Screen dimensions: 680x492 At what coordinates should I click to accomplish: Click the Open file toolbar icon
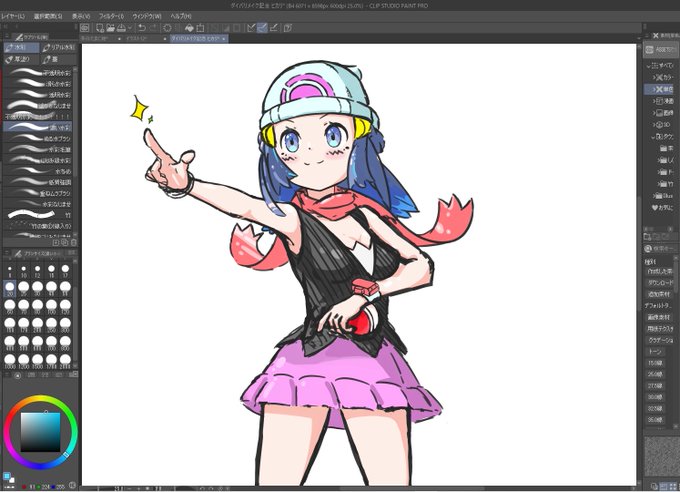[111, 28]
